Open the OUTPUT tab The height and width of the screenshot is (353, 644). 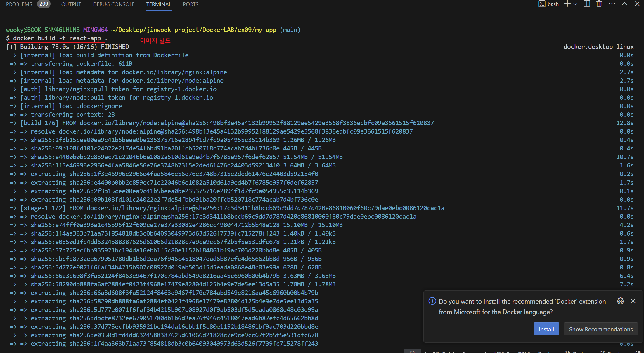(71, 4)
